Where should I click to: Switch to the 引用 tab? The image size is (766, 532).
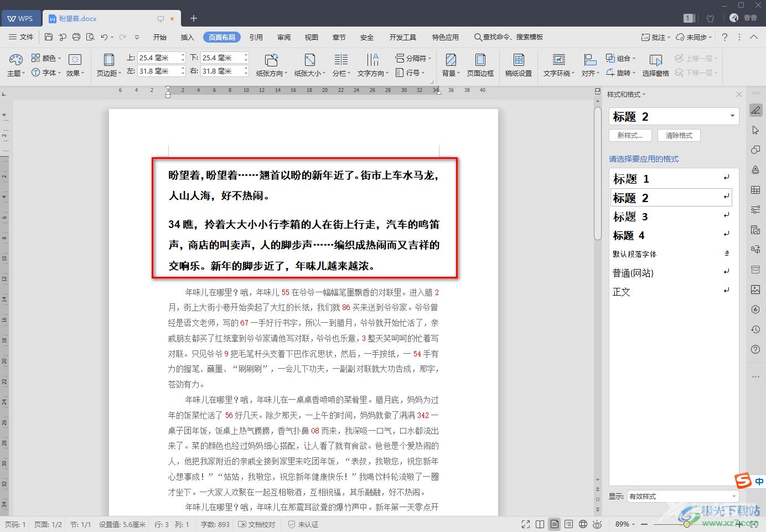point(256,37)
